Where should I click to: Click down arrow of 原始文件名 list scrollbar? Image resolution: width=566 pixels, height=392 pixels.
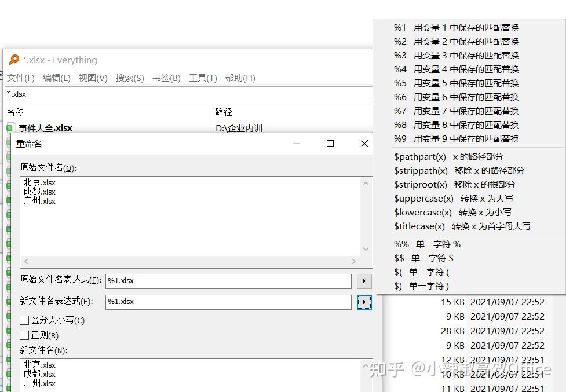click(366, 249)
